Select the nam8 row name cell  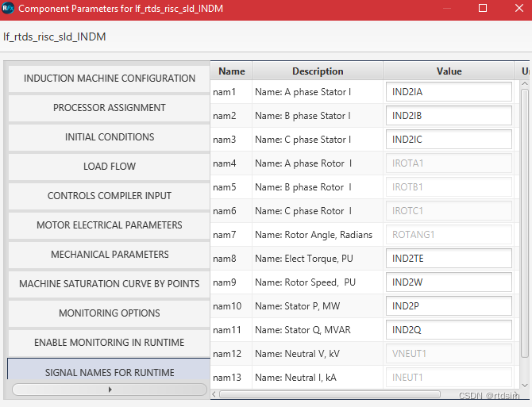[231, 259]
